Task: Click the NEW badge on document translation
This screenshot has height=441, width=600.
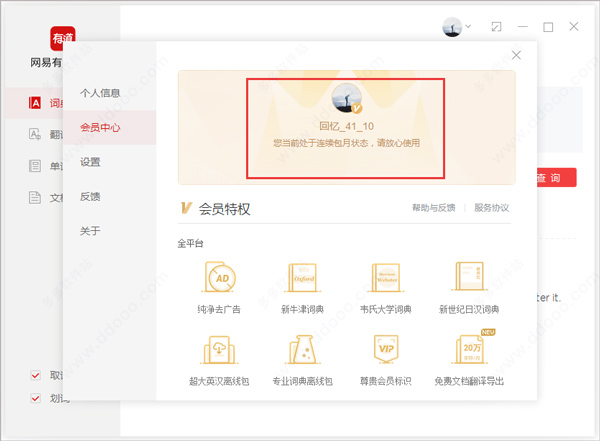Action: (488, 332)
